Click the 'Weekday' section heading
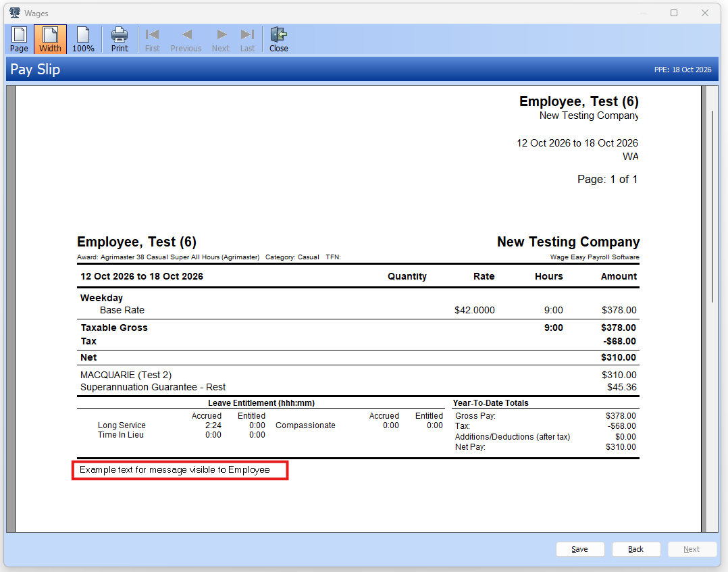The width and height of the screenshot is (728, 572). [102, 298]
